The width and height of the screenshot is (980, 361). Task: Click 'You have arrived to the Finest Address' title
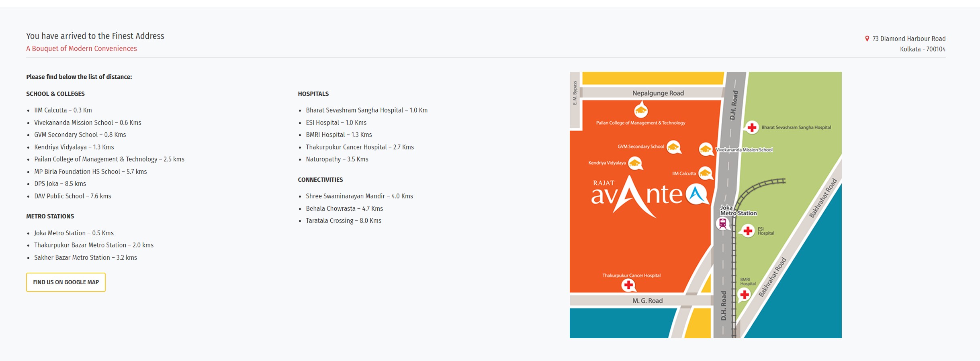point(95,36)
